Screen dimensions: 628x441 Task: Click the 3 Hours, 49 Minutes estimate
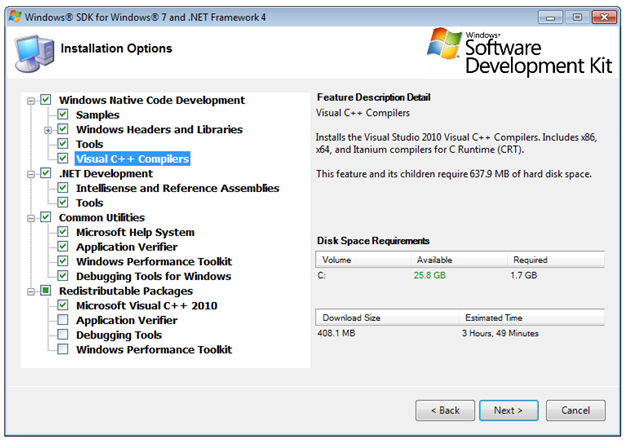(x=500, y=333)
